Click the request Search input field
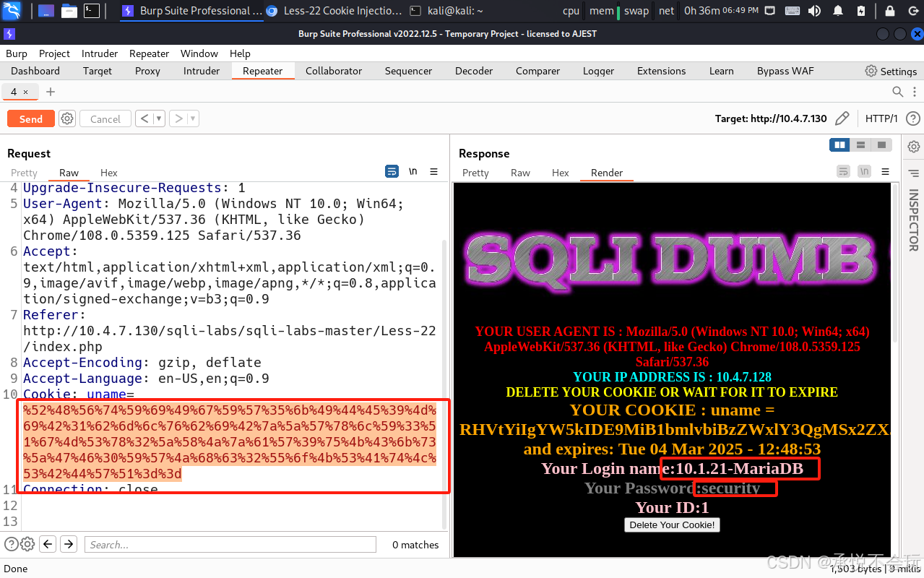Viewport: 924px width, 578px height. click(x=230, y=545)
